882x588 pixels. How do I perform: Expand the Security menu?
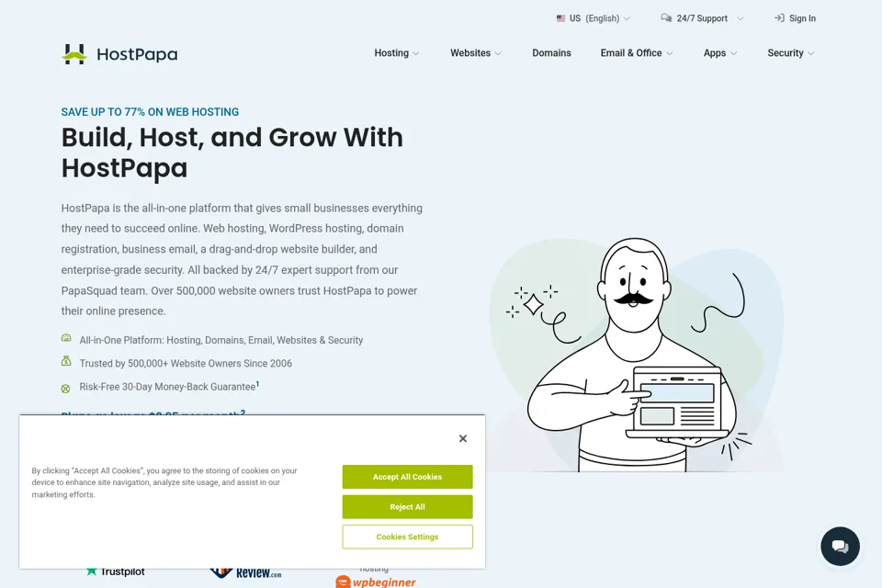(791, 53)
